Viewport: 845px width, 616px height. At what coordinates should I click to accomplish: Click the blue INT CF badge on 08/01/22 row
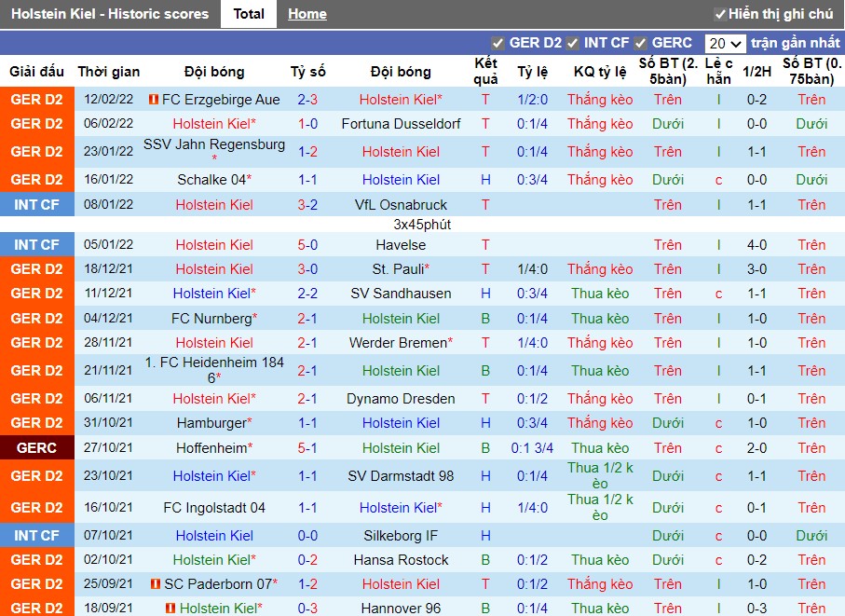click(x=37, y=204)
